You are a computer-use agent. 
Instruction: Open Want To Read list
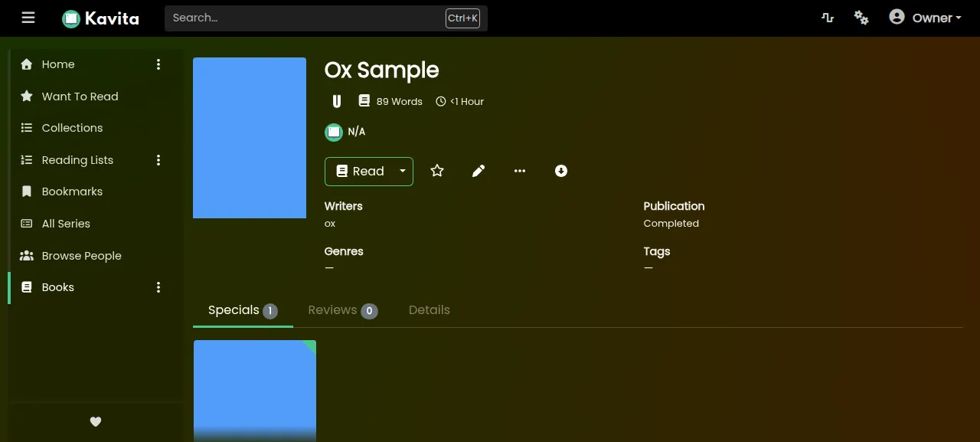80,97
